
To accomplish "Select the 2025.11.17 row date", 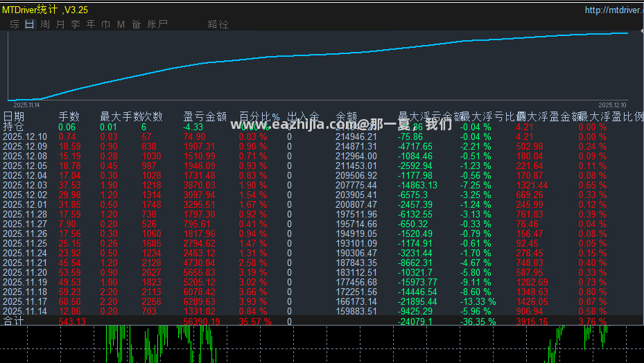I will click(x=25, y=301).
